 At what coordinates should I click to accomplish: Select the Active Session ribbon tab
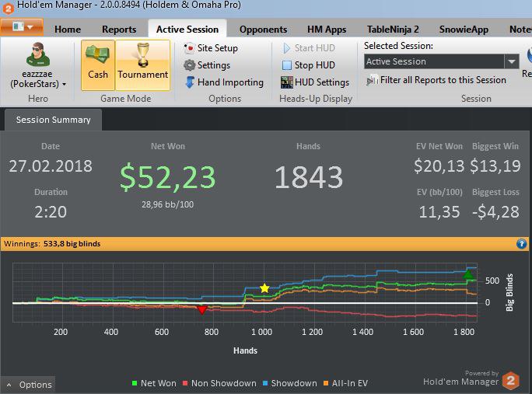tap(187, 30)
